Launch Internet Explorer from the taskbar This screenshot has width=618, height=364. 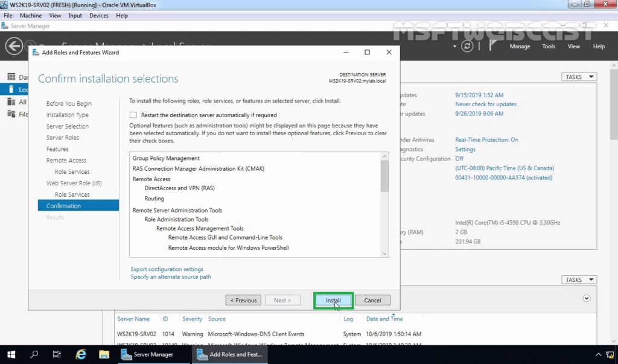click(81, 354)
